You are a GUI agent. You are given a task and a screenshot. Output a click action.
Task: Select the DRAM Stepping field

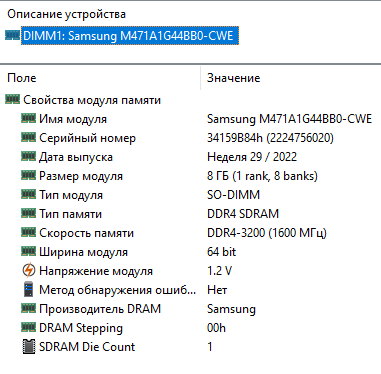81,328
